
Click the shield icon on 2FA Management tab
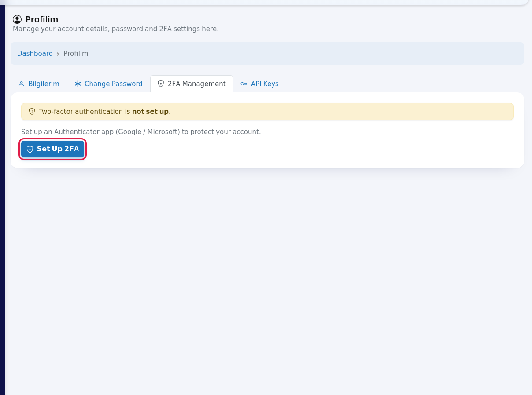(161, 84)
